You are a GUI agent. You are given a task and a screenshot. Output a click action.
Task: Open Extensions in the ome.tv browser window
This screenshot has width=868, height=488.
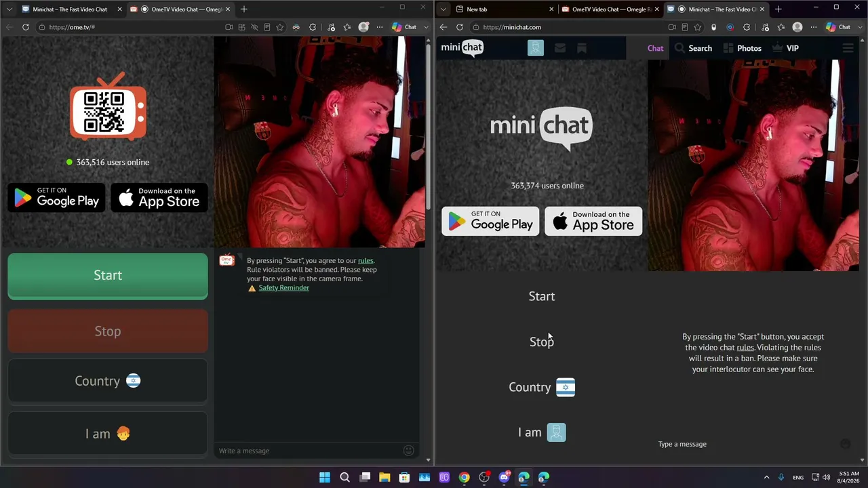point(313,27)
